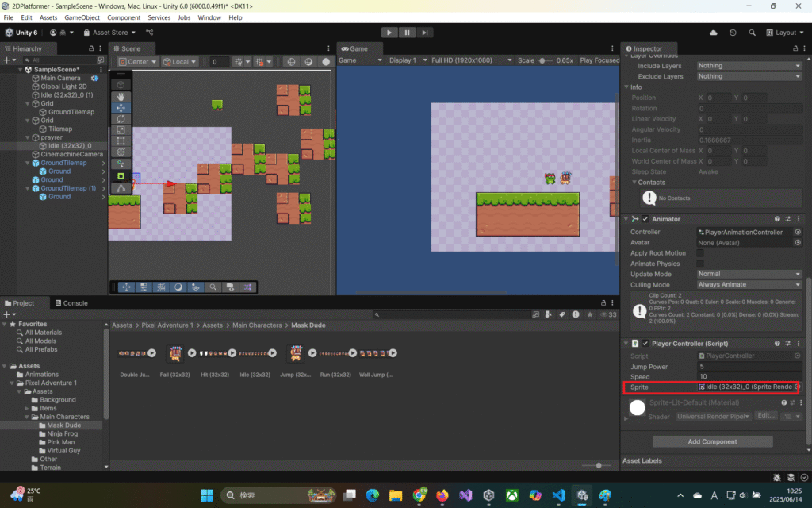Select the Scale tool in Scene toolbar
This screenshot has height=508, width=812.
[x=121, y=129]
